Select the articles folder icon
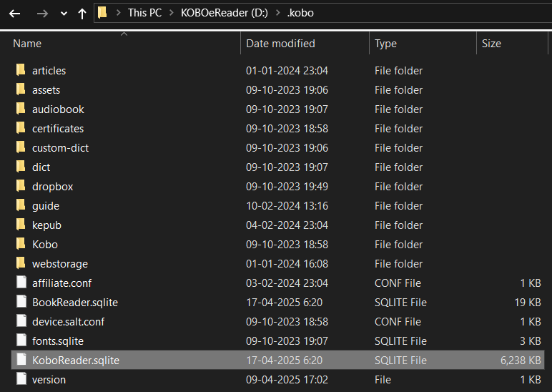This screenshot has height=392, width=552. click(21, 69)
